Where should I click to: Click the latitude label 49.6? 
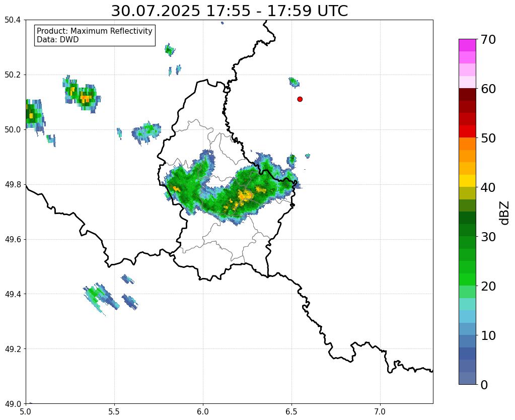[x=13, y=239]
